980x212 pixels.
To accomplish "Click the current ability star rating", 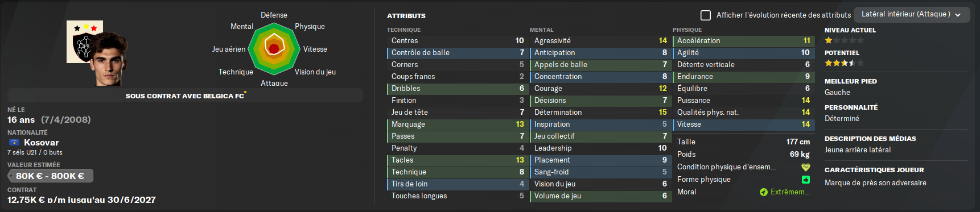I will coord(844,40).
